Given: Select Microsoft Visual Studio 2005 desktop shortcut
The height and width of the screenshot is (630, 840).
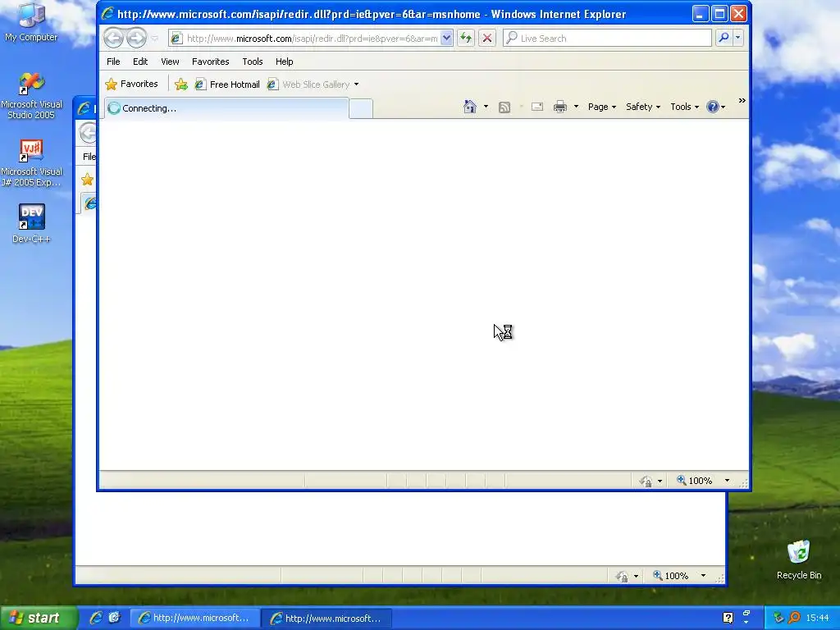Looking at the screenshot, I should coord(31,96).
